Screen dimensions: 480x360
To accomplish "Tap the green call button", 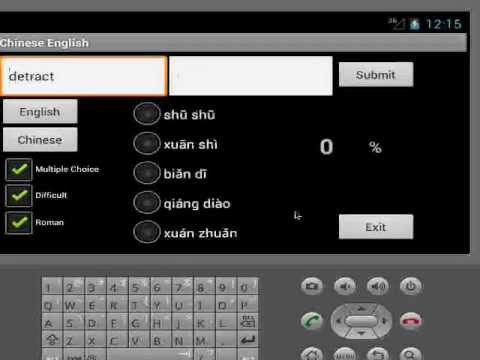I will (312, 321).
